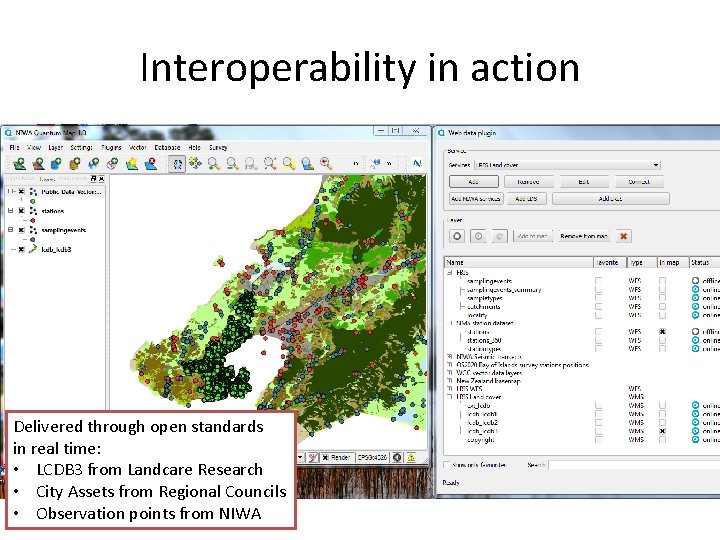Toggle visibility of the stations layer

22,211
